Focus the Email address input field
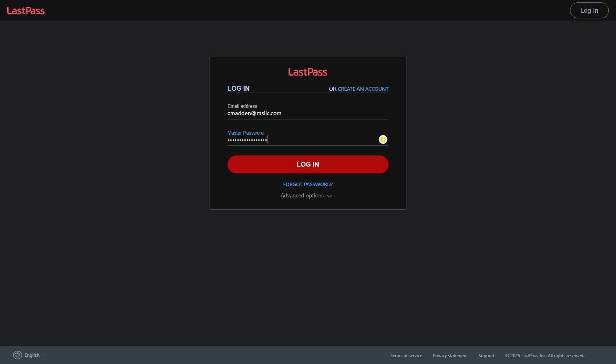This screenshot has width=616, height=364. pos(308,113)
